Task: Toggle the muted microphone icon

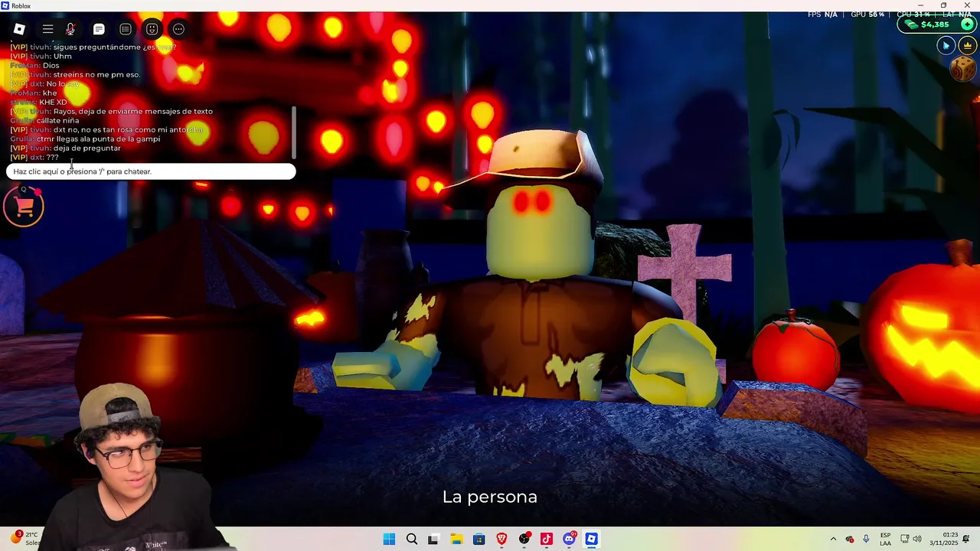Action: coord(70,29)
